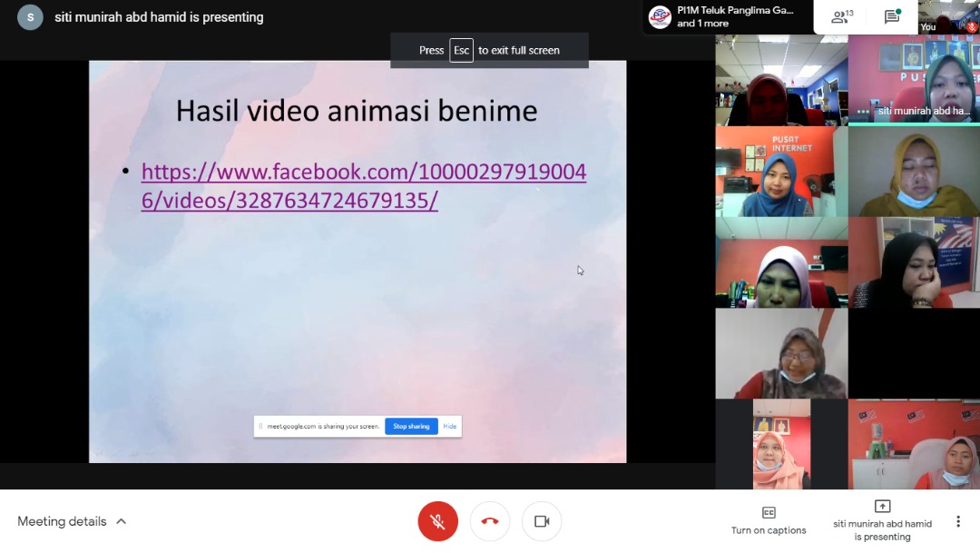Expand the Meeting details panel

[72, 521]
